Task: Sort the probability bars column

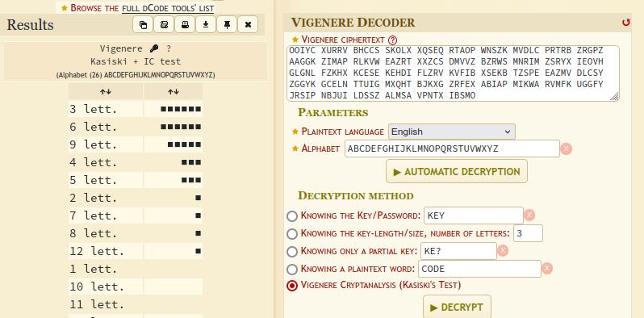Action: (x=174, y=92)
